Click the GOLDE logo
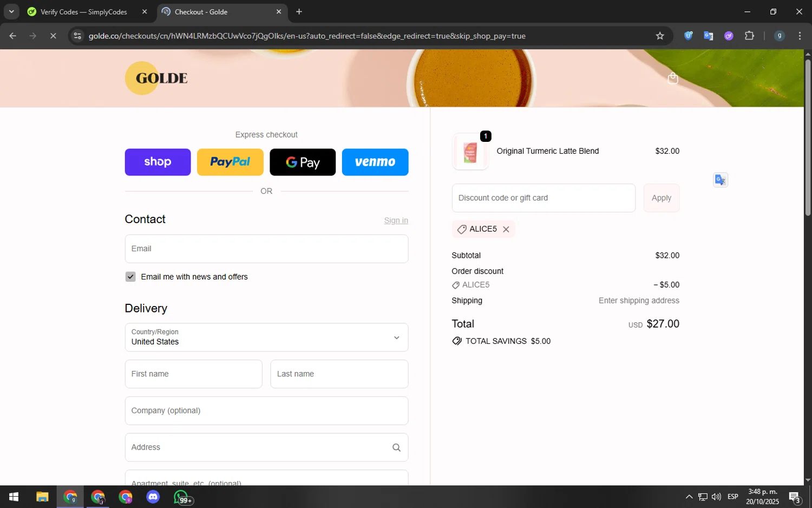This screenshot has width=812, height=508. [x=156, y=78]
